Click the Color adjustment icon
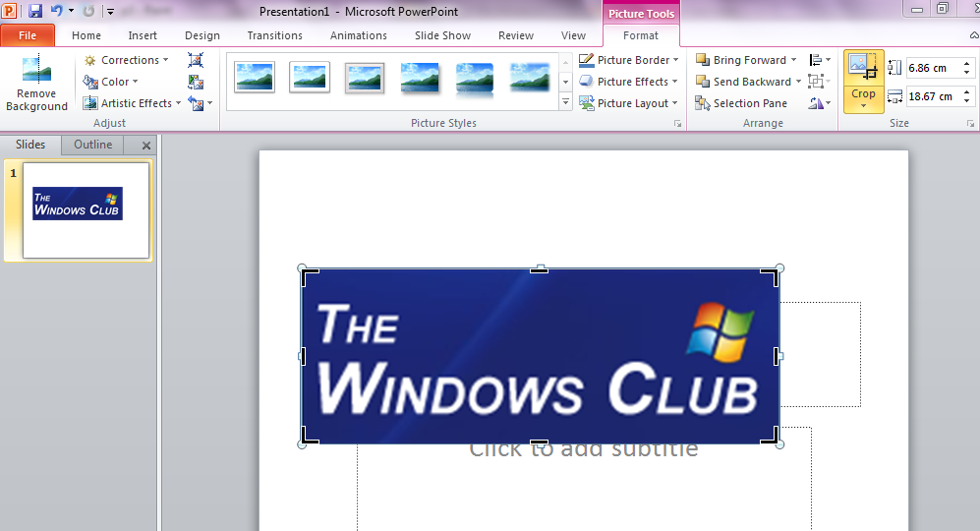Viewport: 980px width, 531px height. 90,82
